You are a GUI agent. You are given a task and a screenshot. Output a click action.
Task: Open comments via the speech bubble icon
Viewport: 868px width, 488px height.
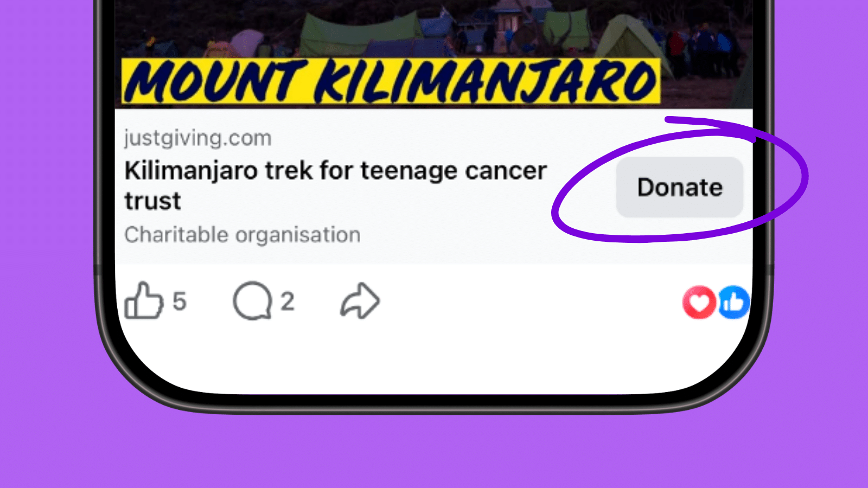(252, 301)
